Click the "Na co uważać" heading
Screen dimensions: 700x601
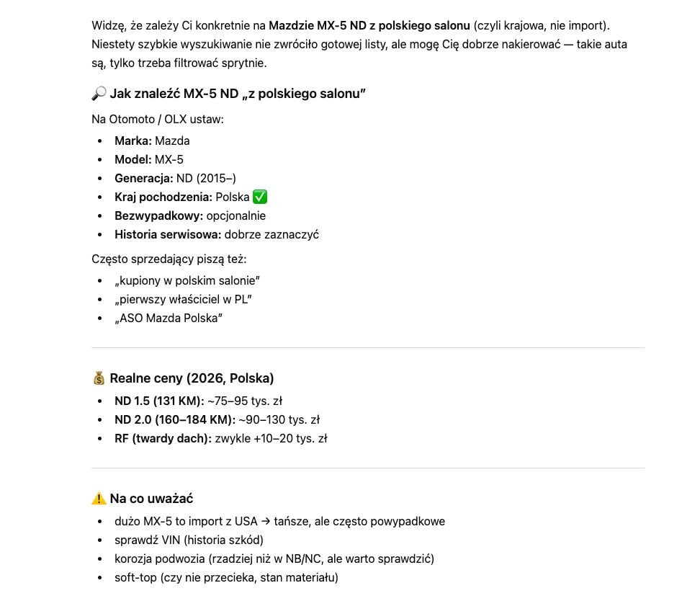[x=151, y=499]
